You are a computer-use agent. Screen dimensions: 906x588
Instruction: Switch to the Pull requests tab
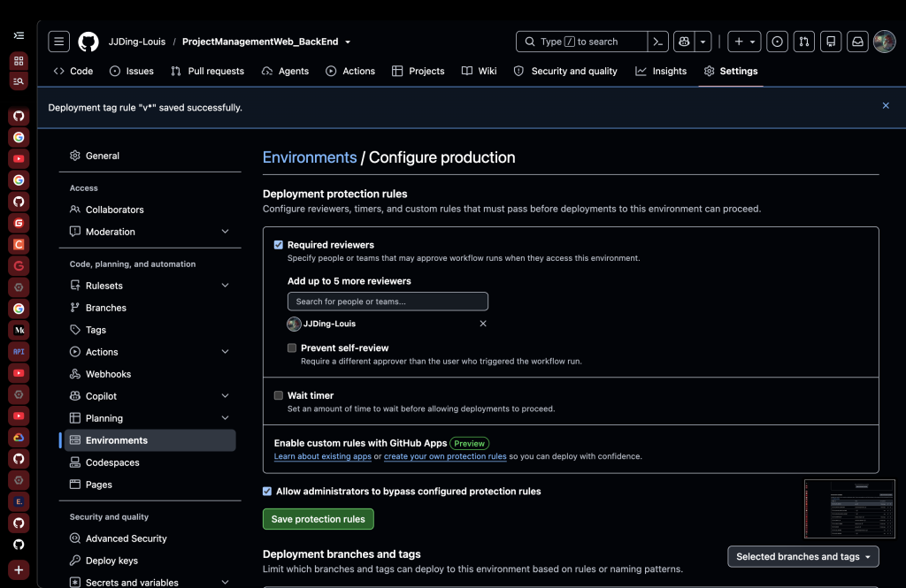tap(207, 71)
